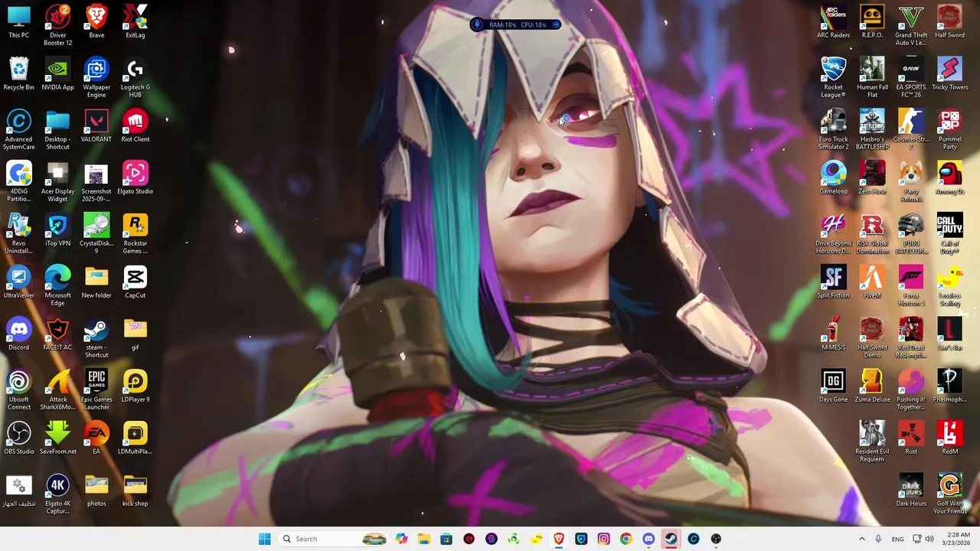Open the This PC desktop icon
This screenshot has width=980, height=551.
tap(19, 21)
